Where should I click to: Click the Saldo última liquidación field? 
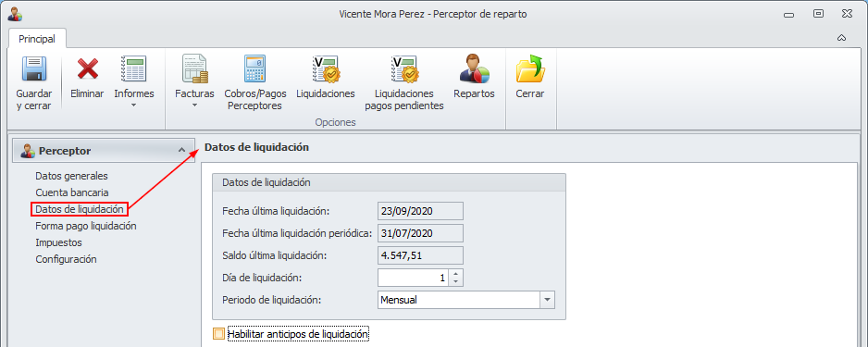[x=420, y=255]
